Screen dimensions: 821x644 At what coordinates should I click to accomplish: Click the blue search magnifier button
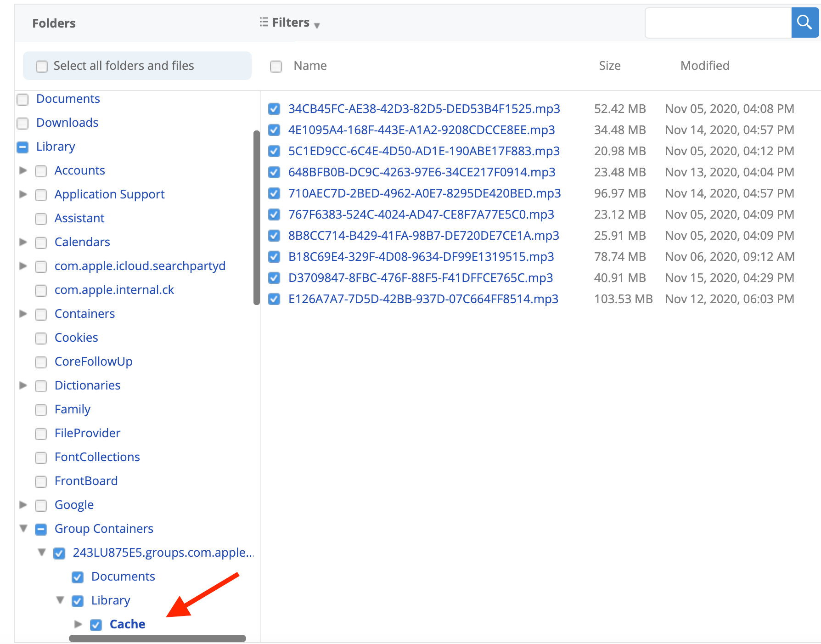pyautogui.click(x=804, y=22)
